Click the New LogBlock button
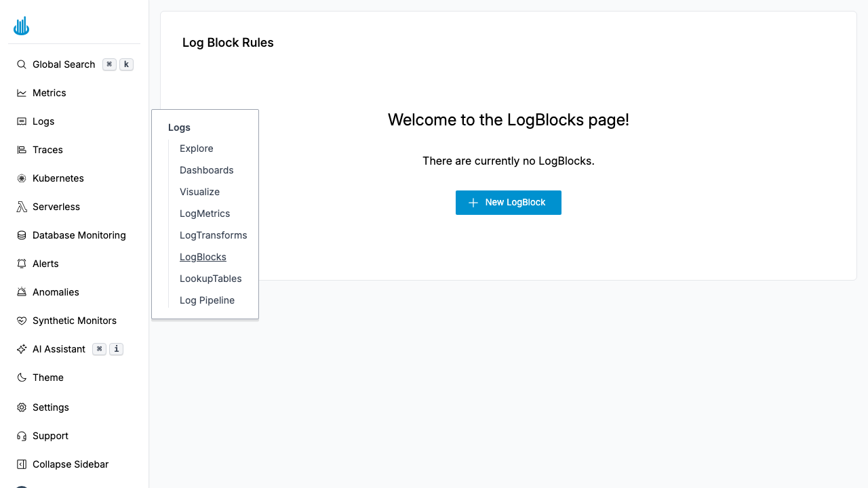868x488 pixels. point(508,203)
